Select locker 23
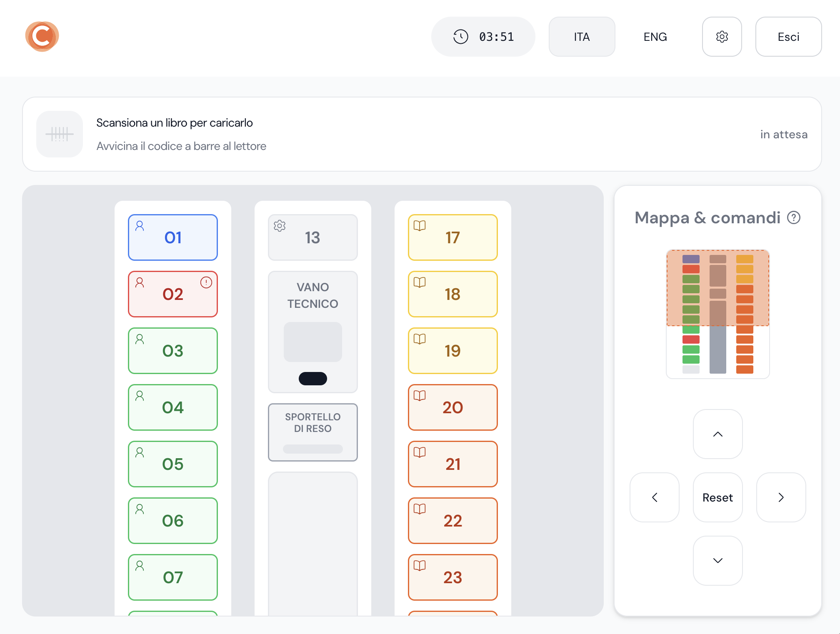Viewport: 840px width, 634px height. click(x=453, y=577)
